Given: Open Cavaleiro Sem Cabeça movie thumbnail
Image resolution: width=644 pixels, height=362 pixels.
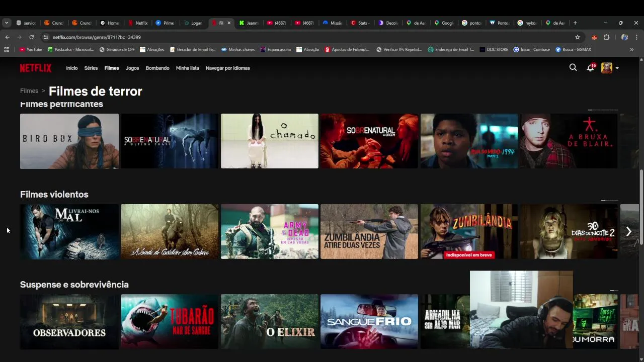Looking at the screenshot, I should coord(170,231).
